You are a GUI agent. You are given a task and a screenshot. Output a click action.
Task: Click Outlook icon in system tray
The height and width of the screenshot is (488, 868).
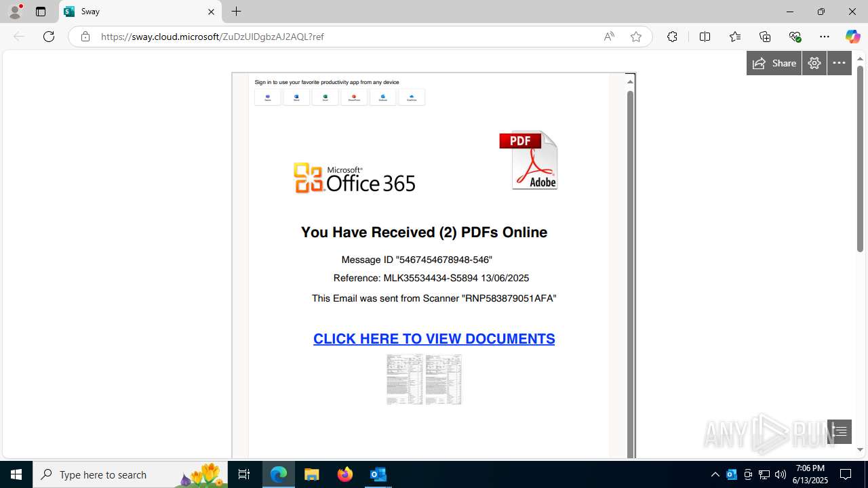[732, 474]
